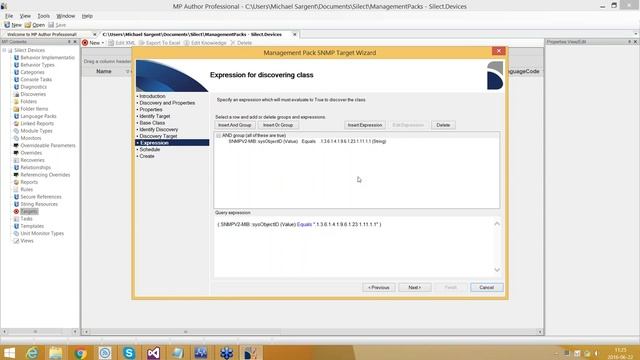Select Relationships in the tree
The width and height of the screenshot is (640, 360).
tap(36, 167)
